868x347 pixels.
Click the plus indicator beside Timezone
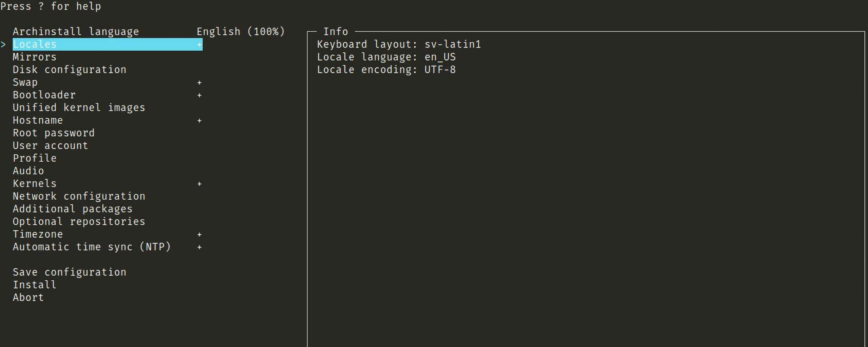[199, 234]
